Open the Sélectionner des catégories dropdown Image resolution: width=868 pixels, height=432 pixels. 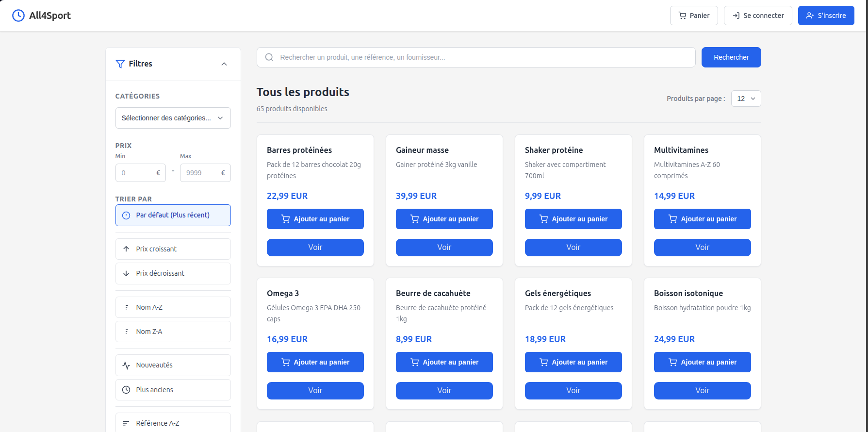173,117
